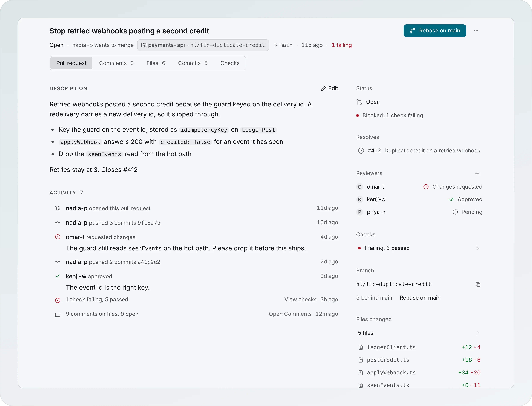The width and height of the screenshot is (532, 406).
Task: Click commit icon beside pushed 3 commits
Action: [57, 223]
